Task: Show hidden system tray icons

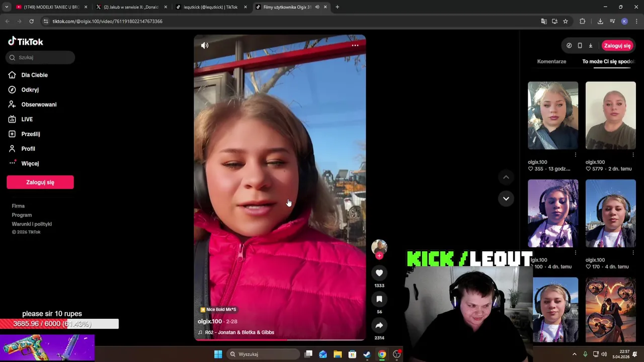Action: tap(574, 354)
